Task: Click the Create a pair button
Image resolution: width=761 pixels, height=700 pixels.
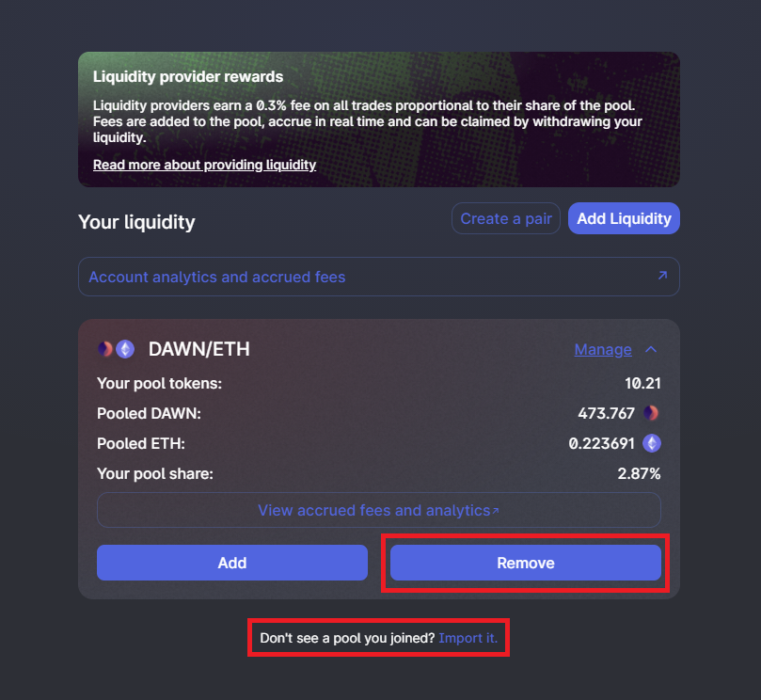Action: point(506,218)
